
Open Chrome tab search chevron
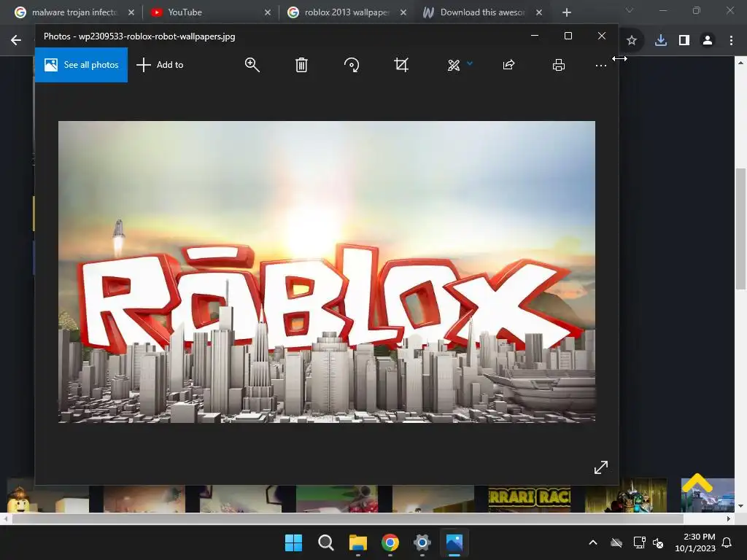click(x=630, y=10)
